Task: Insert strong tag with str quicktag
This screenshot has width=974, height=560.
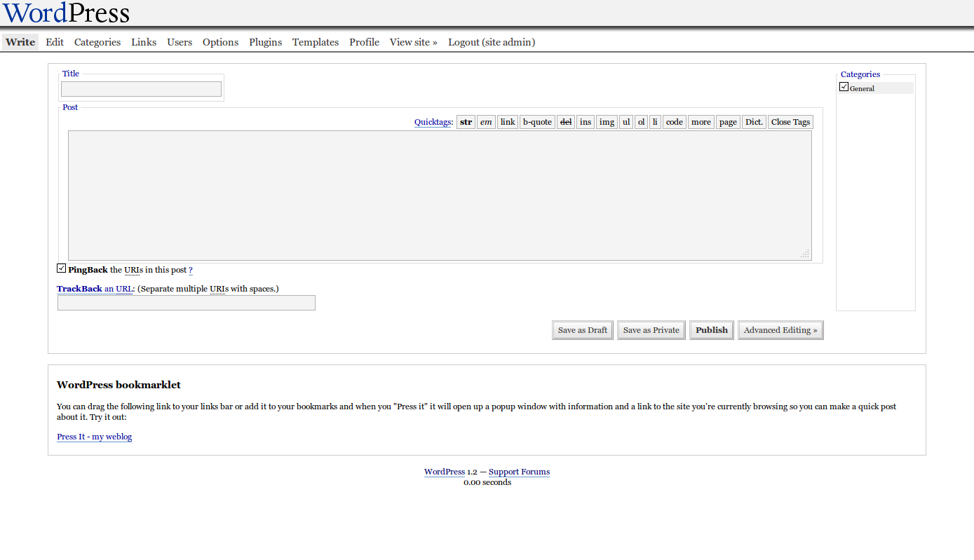Action: coord(466,122)
